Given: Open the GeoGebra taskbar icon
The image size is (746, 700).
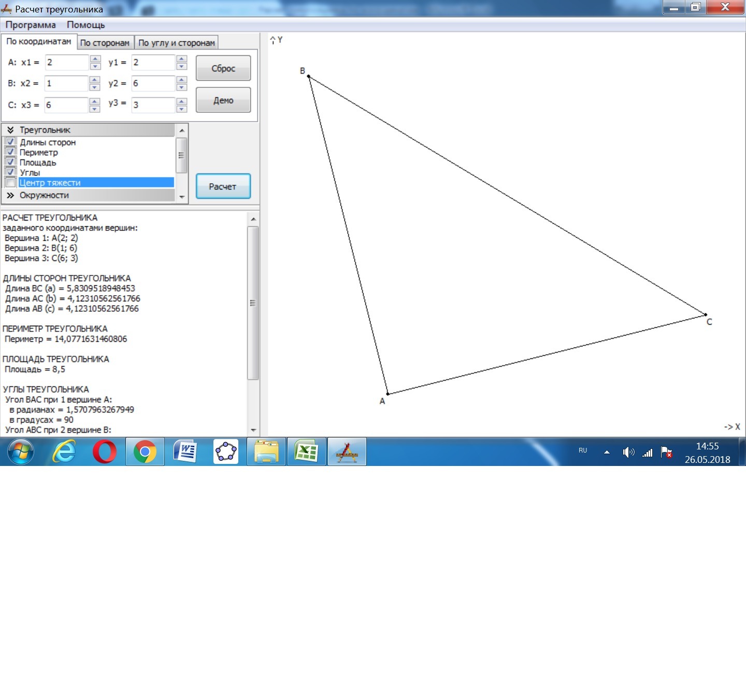Looking at the screenshot, I should pos(226,452).
